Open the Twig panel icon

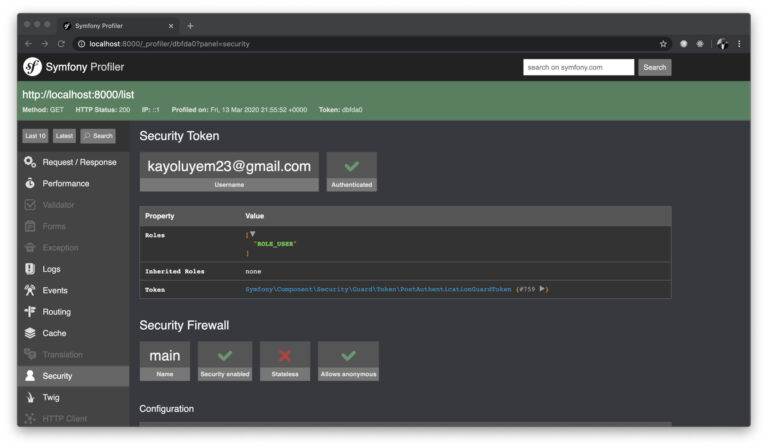pyautogui.click(x=30, y=397)
